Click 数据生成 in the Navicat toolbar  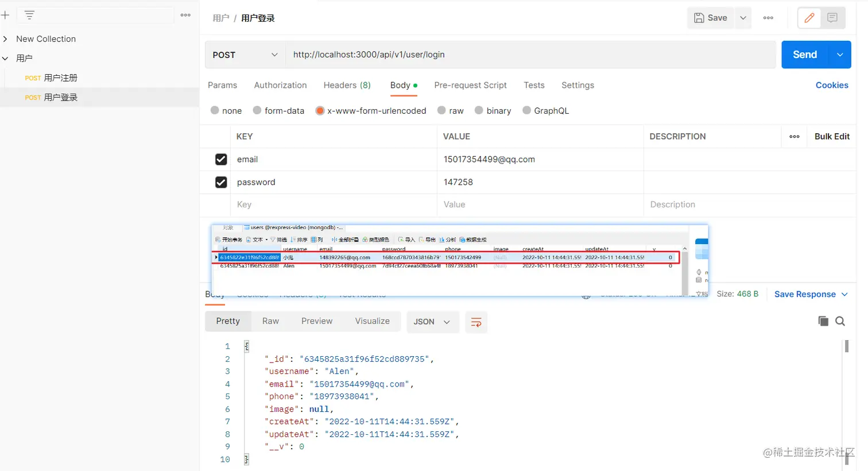[x=473, y=240]
